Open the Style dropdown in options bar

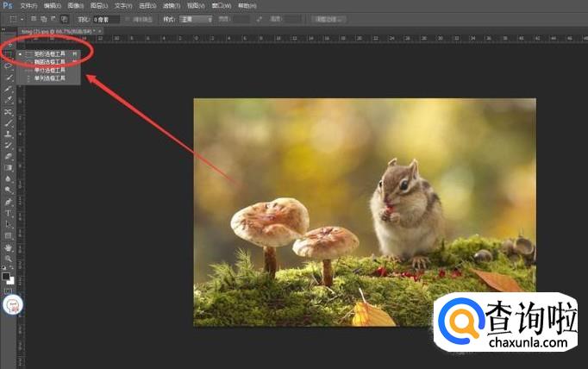[197, 18]
